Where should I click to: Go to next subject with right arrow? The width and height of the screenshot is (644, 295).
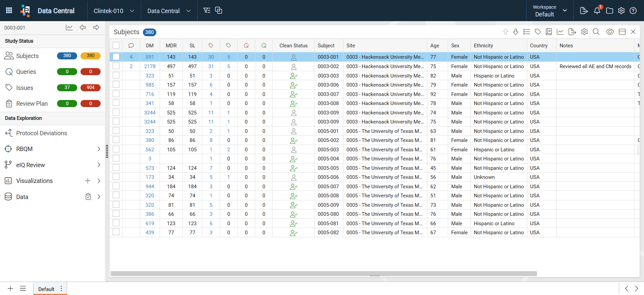(x=96, y=28)
